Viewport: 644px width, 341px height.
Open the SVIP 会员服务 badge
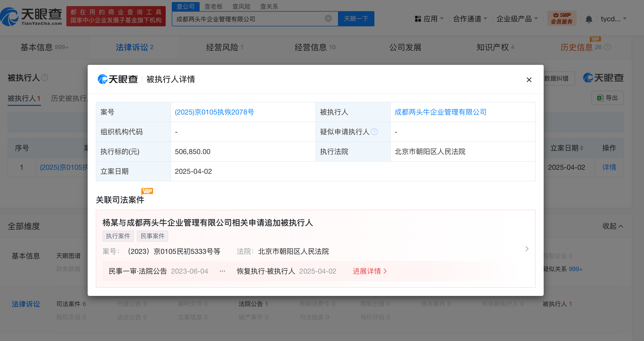562,18
